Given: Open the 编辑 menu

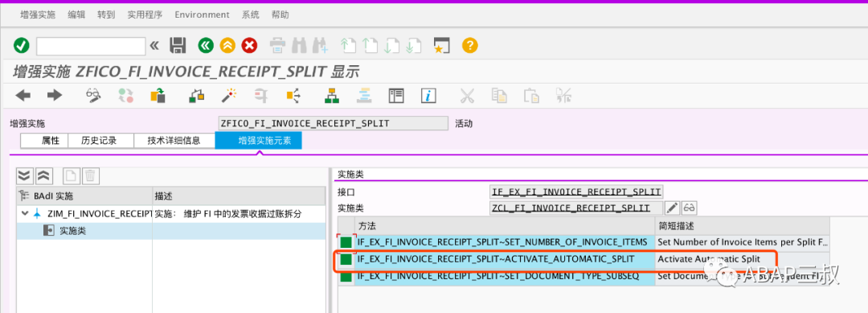Looking at the screenshot, I should coord(76,15).
